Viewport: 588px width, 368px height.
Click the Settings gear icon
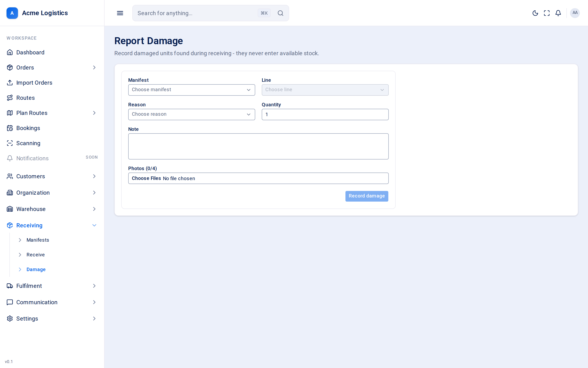pos(10,319)
